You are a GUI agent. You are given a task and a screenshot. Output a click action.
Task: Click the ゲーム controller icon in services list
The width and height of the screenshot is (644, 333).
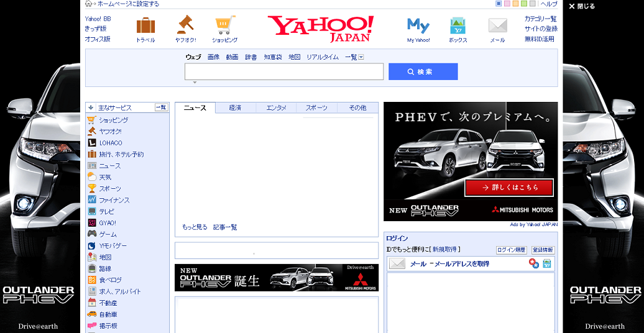[91, 234]
